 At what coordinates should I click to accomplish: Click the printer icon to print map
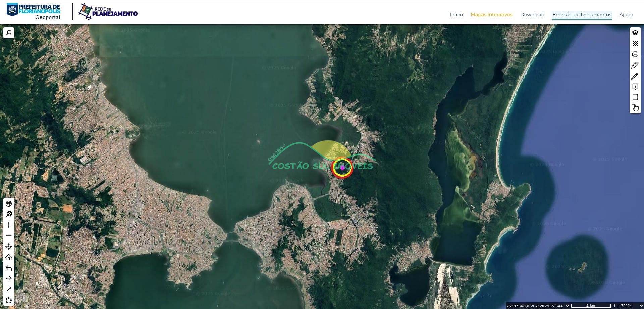coord(635,54)
